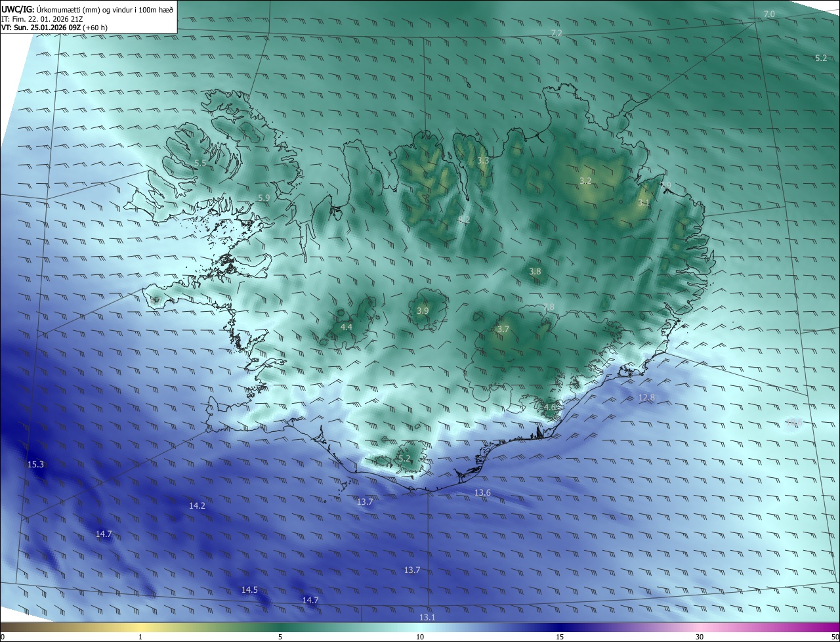The width and height of the screenshot is (840, 642).
Task: Click the "VT: Sun. 25.01.2026 09Z" valid time line
Action: 54,28
